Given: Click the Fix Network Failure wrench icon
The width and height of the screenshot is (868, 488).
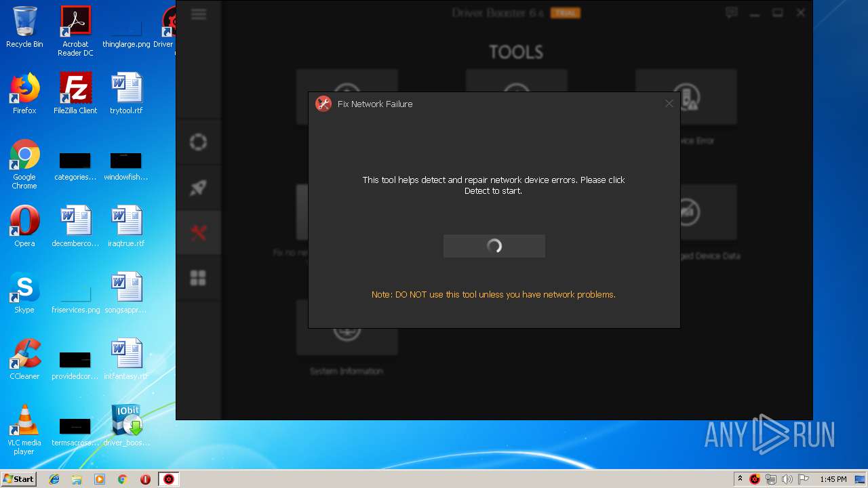Looking at the screenshot, I should (323, 104).
